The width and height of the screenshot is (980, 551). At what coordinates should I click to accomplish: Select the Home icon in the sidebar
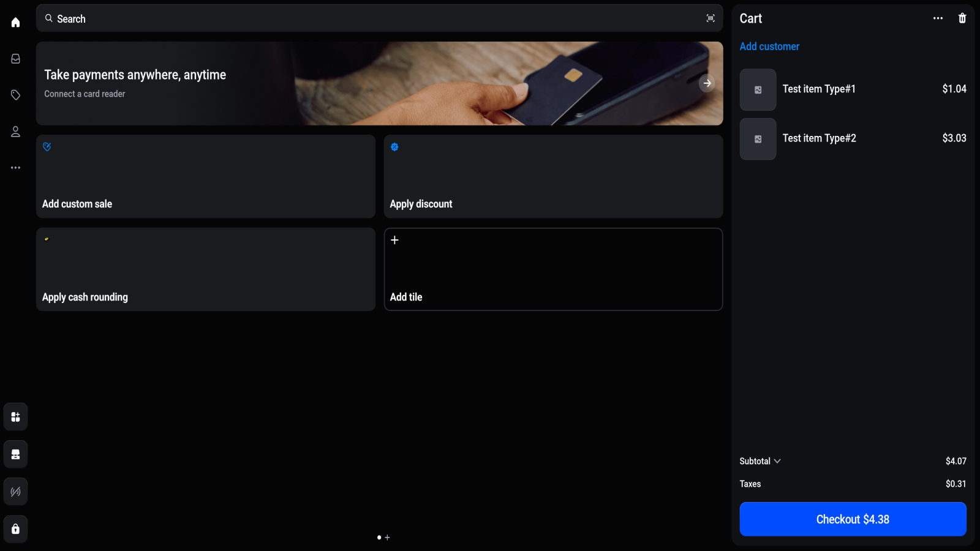[15, 22]
